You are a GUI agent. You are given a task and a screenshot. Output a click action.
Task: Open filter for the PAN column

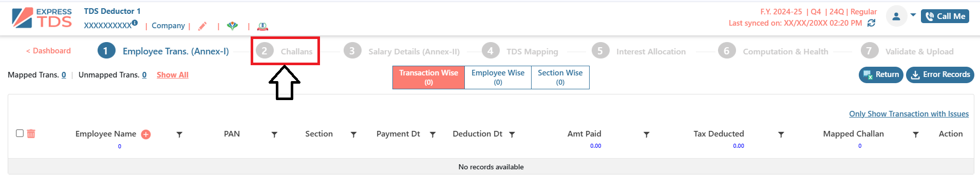[274, 134]
